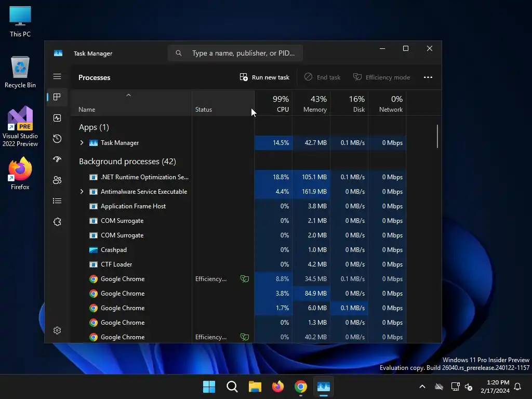Sort by the Status column
The height and width of the screenshot is (399, 532).
point(223,103)
